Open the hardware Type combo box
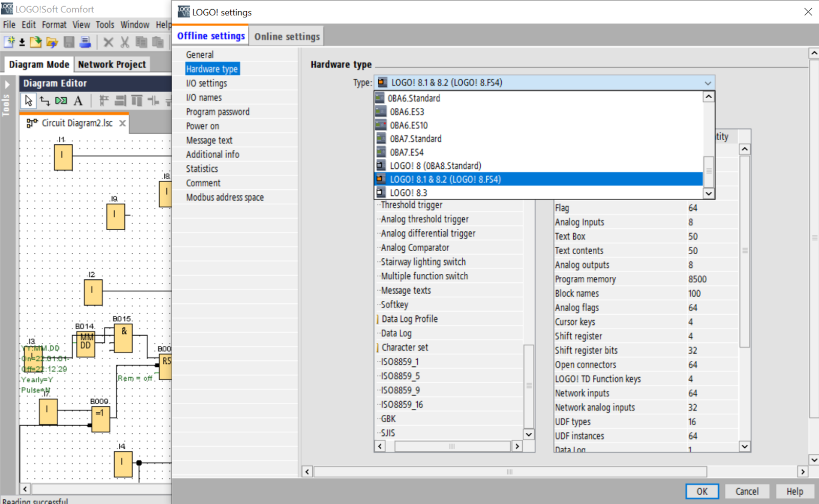The width and height of the screenshot is (819, 504). (x=545, y=82)
